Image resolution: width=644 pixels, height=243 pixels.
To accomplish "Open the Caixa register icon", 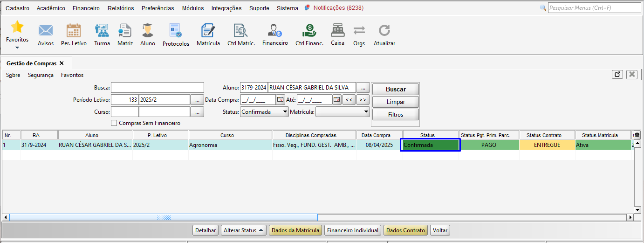I will [x=338, y=30].
